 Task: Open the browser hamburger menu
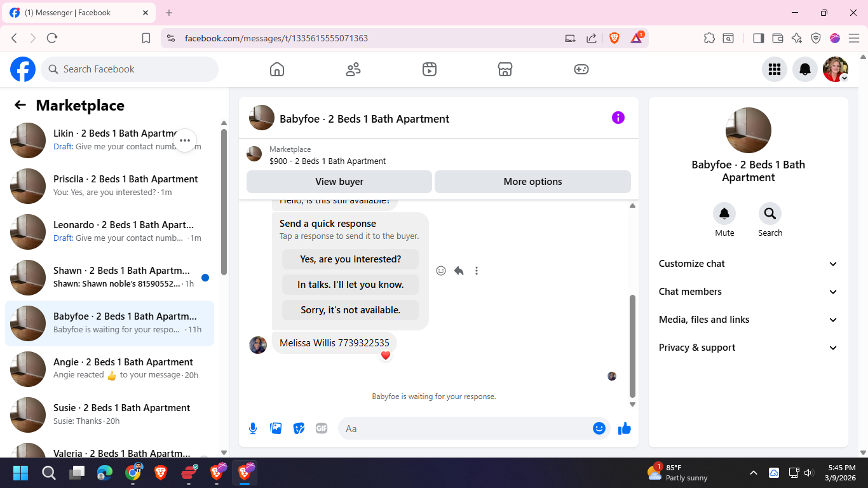(854, 38)
